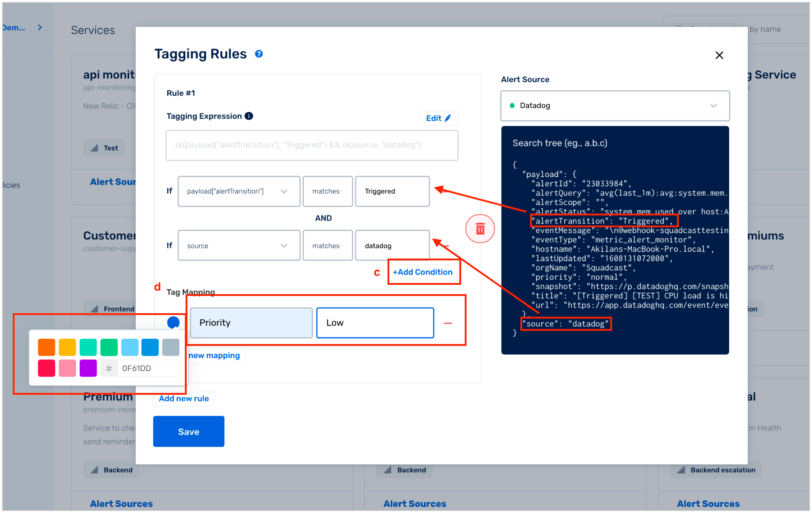Image resolution: width=812 pixels, height=513 pixels.
Task: Open the Tagging Rules help icon
Action: tap(259, 54)
